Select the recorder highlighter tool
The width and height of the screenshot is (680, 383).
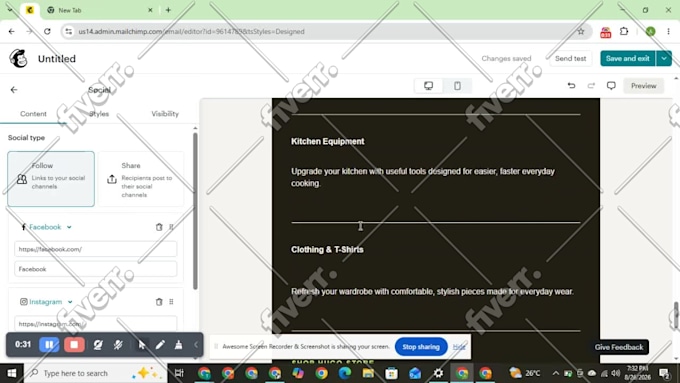tap(178, 345)
